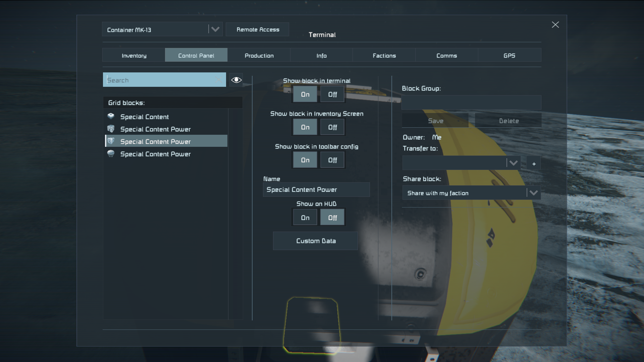Expand the Container MK-13 dropdown
This screenshot has width=644, height=362.
click(x=215, y=29)
